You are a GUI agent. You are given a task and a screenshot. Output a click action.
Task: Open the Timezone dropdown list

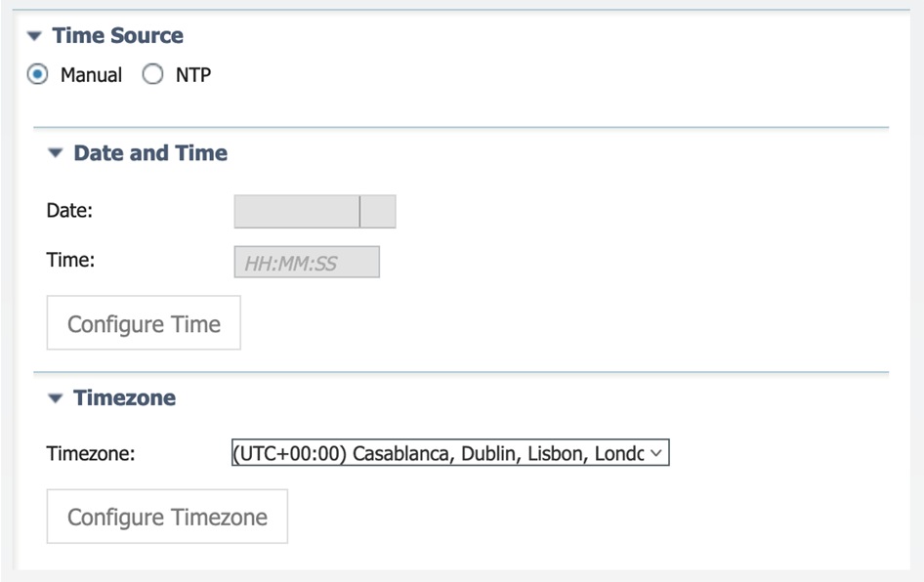tap(440, 453)
